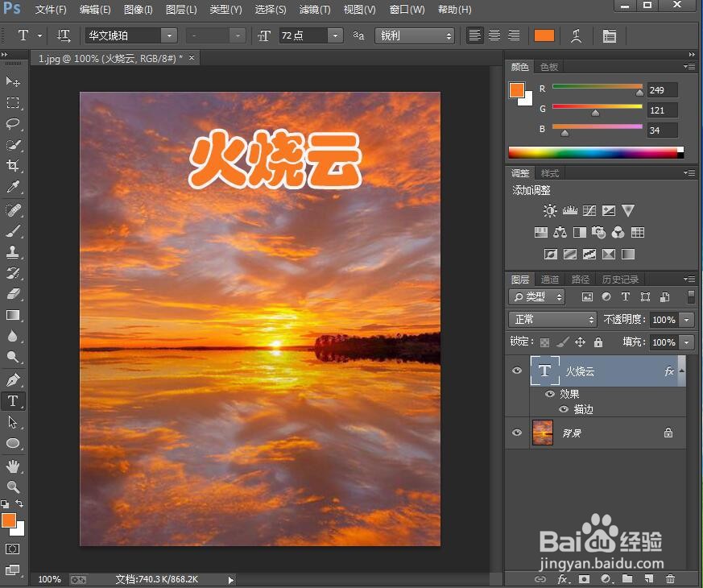The image size is (703, 588).
Task: Select the Brush tool
Action: point(13,231)
